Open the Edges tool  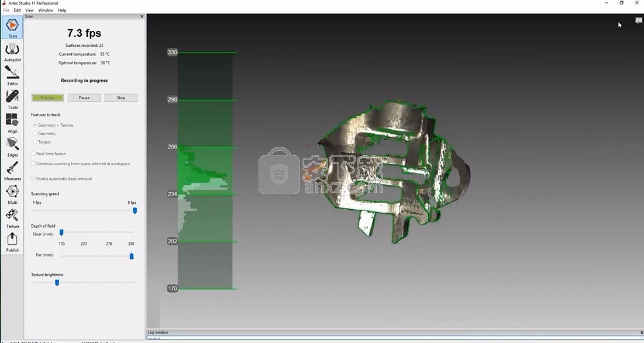click(x=12, y=147)
